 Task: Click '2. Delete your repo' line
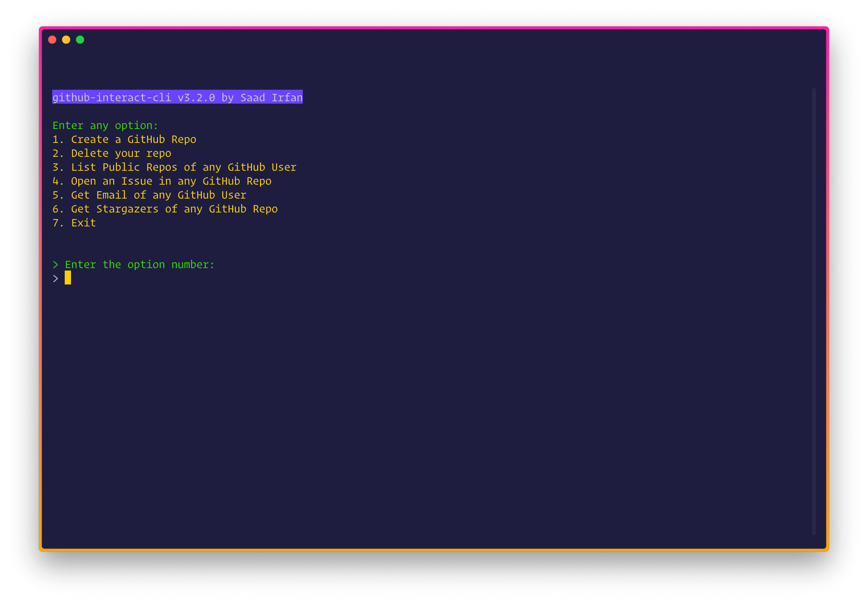point(111,153)
